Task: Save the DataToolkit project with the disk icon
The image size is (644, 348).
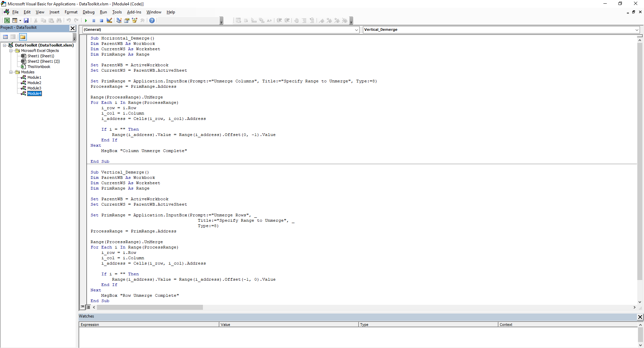Action: [26, 21]
